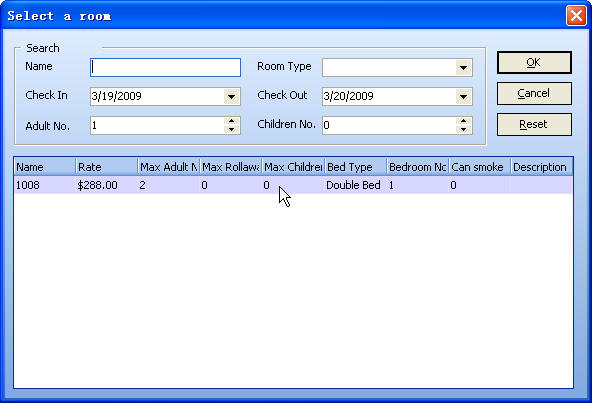The image size is (592, 403).
Task: Open the Room Type dropdown
Action: (463, 68)
